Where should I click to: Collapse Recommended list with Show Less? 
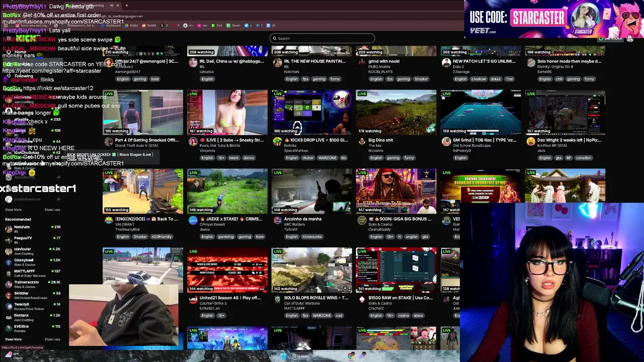pos(52,339)
